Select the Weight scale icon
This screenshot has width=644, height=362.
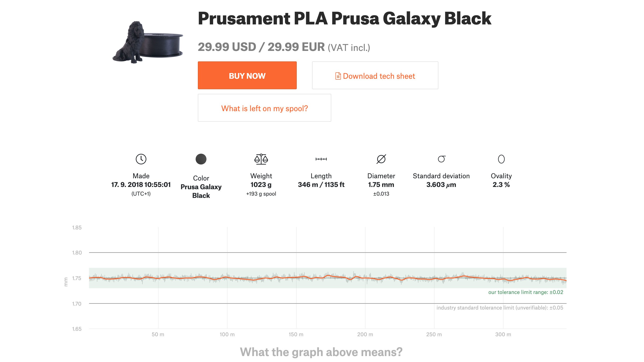pyautogui.click(x=261, y=159)
